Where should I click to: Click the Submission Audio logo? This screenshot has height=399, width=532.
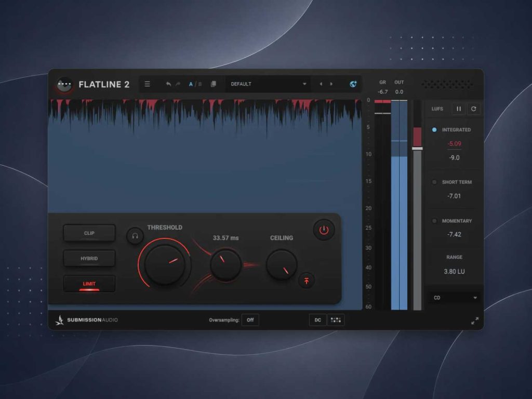coord(87,320)
